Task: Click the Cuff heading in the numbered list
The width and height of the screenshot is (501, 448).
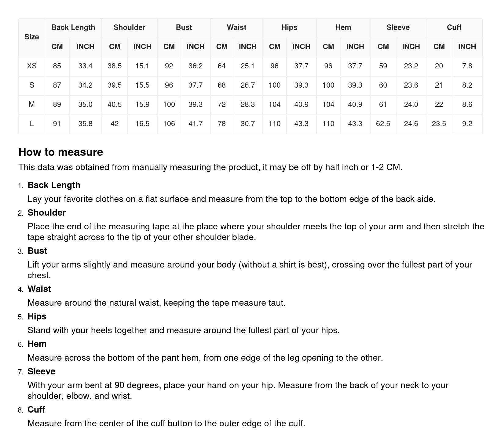Action: point(36,410)
